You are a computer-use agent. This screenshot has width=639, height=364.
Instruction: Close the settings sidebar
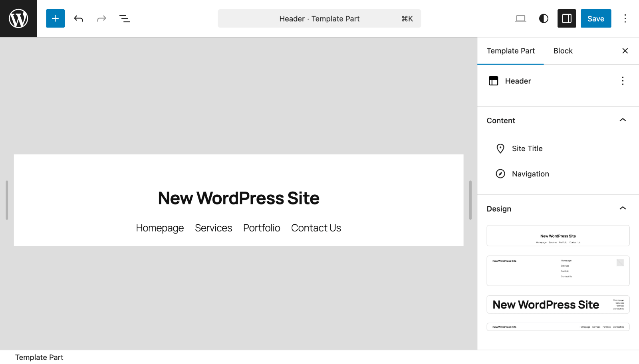click(625, 51)
